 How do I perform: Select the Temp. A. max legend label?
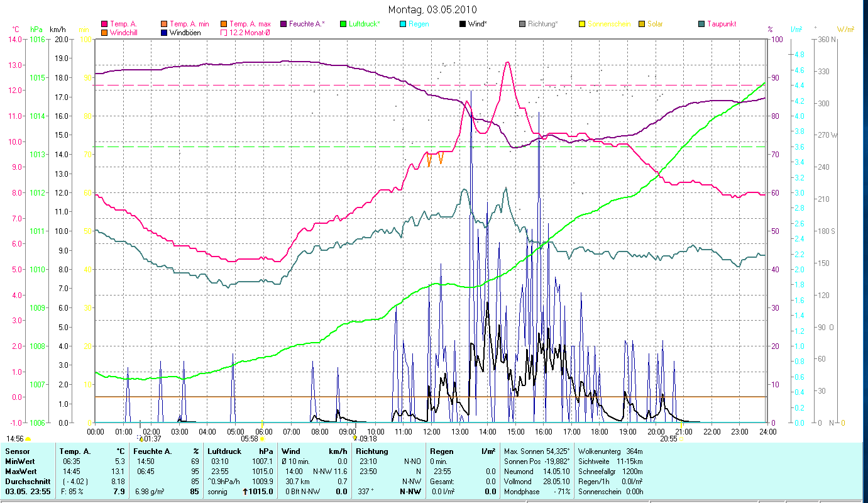(x=250, y=25)
